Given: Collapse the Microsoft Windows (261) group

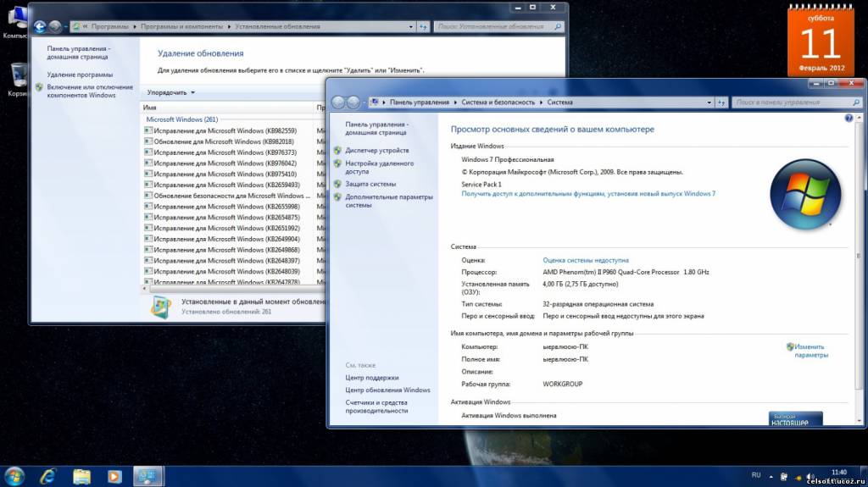Looking at the screenshot, I should click(182, 119).
